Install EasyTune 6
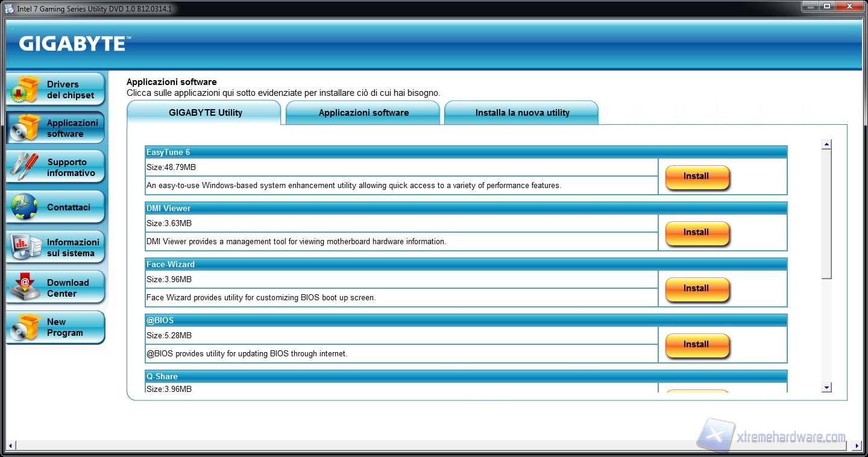 tap(697, 177)
